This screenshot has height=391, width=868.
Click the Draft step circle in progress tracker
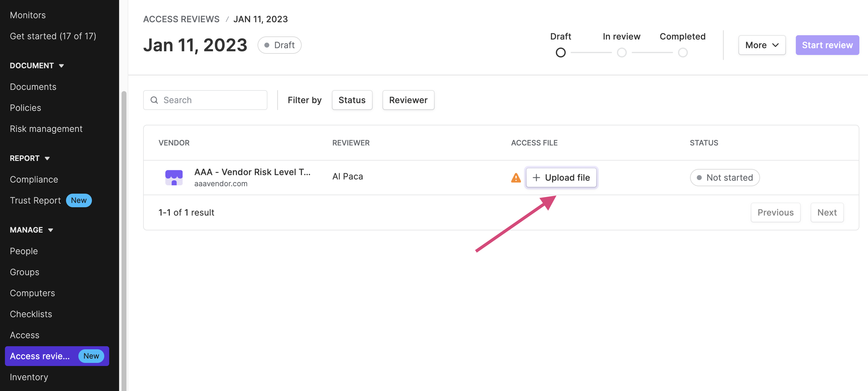[560, 53]
